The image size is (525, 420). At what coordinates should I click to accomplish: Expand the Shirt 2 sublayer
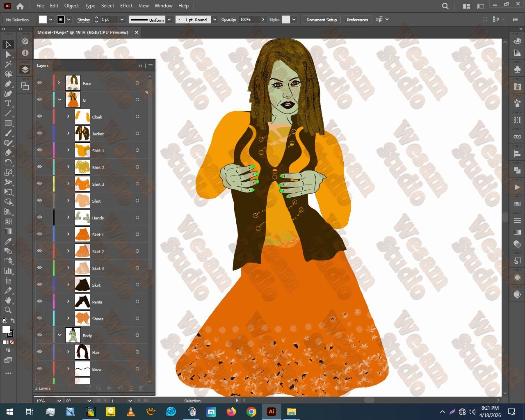68,167
